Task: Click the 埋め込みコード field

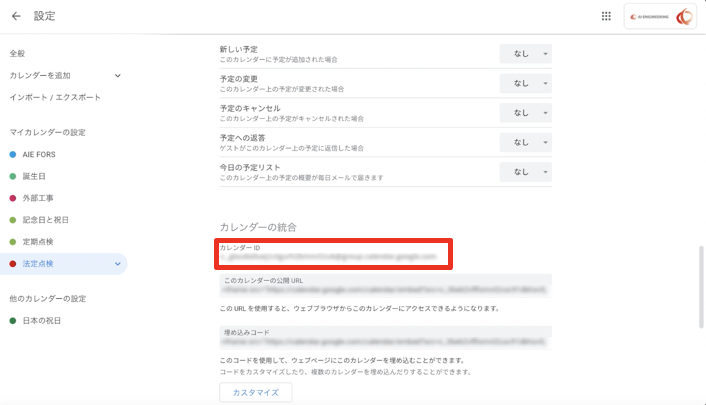Action: (x=385, y=336)
